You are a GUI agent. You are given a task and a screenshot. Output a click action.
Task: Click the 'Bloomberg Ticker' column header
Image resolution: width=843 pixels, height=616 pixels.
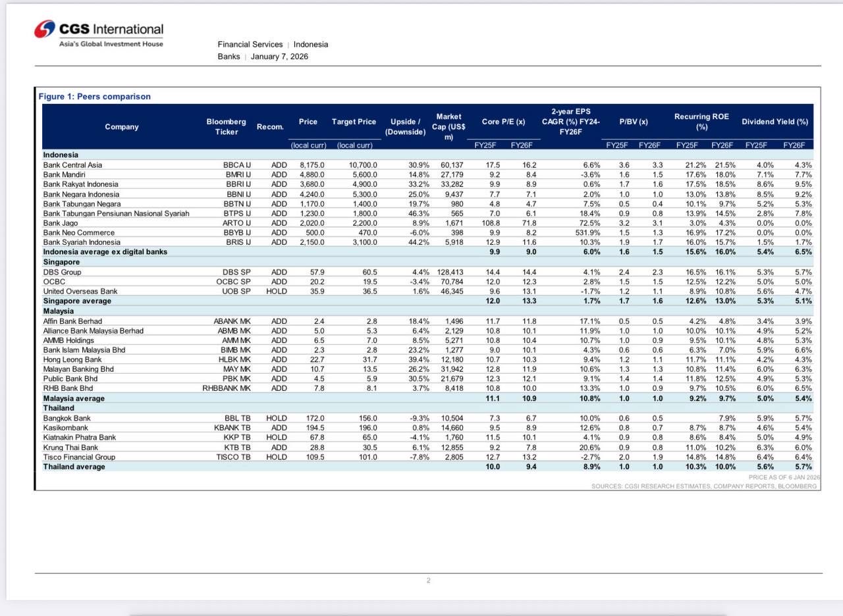point(226,126)
